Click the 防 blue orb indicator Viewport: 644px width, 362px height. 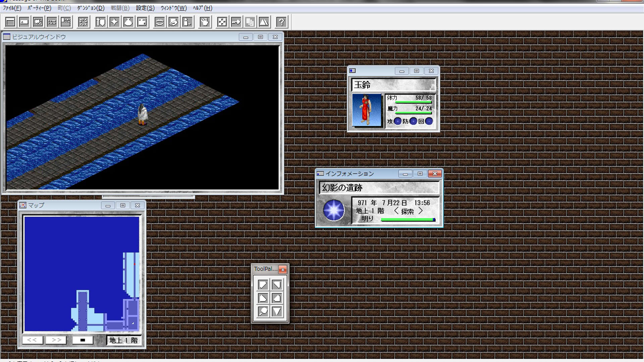tap(413, 121)
